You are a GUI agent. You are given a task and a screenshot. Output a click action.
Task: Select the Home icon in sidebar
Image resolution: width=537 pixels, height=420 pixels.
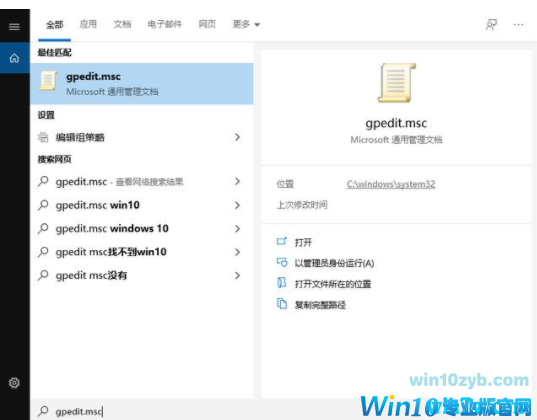(14, 58)
